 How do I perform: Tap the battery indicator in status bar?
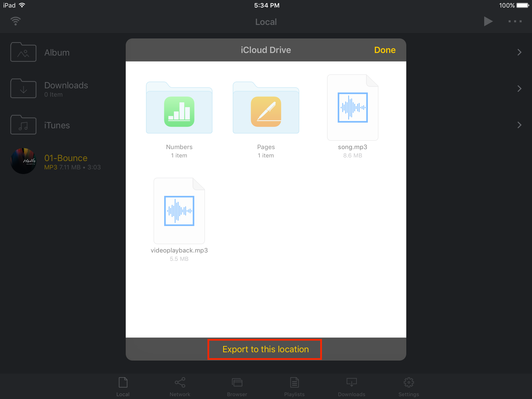click(x=523, y=5)
